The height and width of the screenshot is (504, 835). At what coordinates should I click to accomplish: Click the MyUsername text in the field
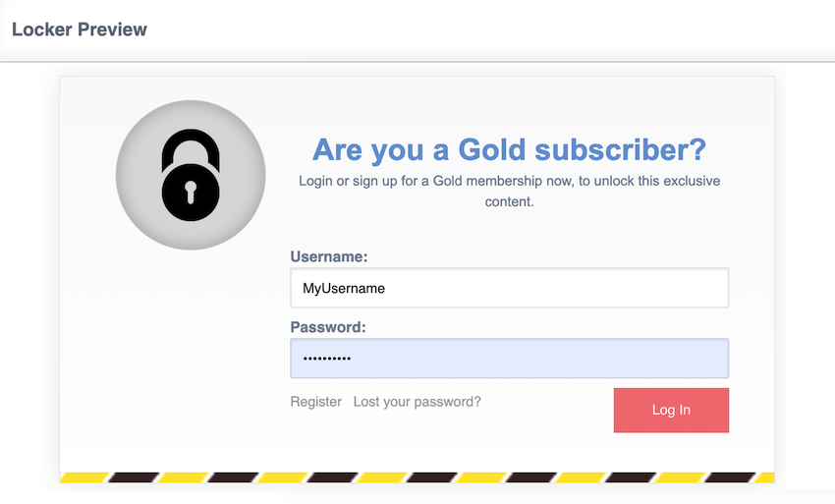344,289
